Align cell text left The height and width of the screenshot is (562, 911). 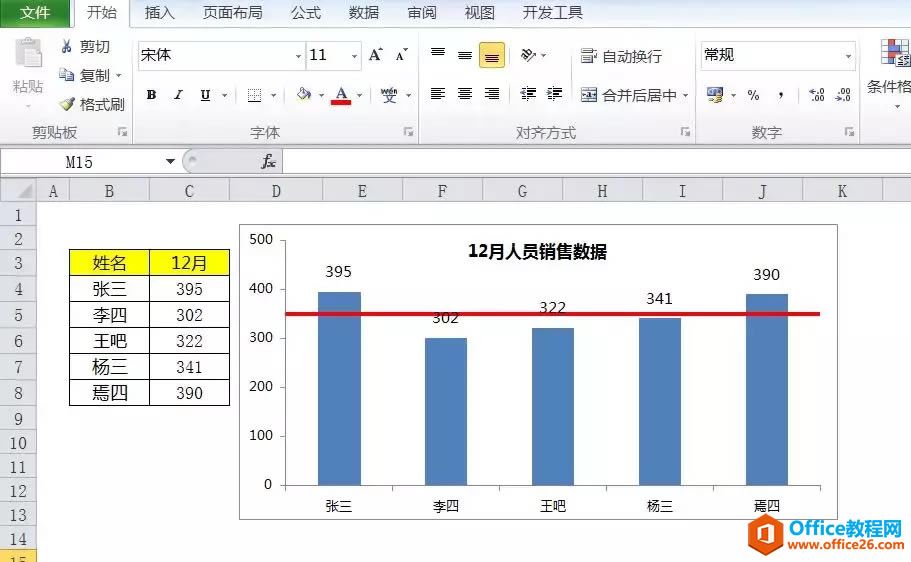point(438,94)
